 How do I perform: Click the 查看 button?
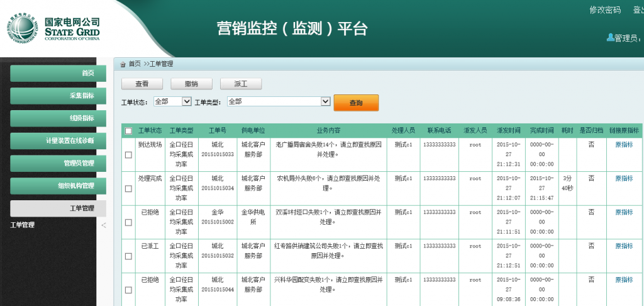coord(142,84)
